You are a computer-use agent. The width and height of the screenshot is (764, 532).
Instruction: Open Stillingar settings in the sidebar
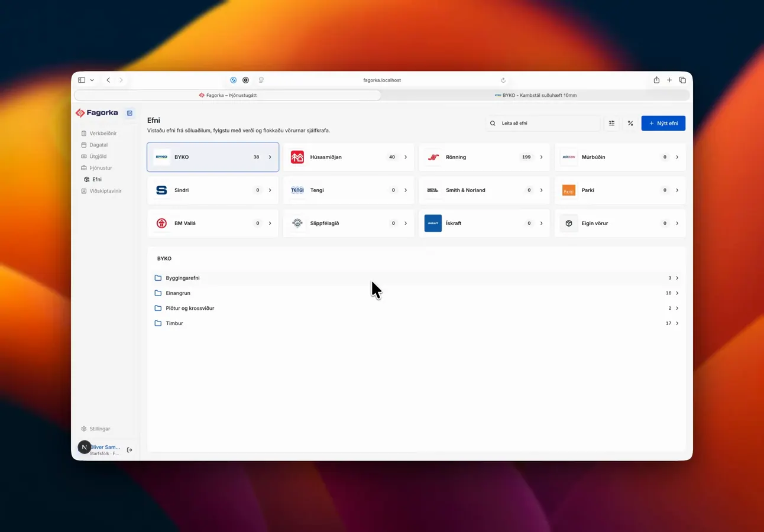[x=96, y=429]
